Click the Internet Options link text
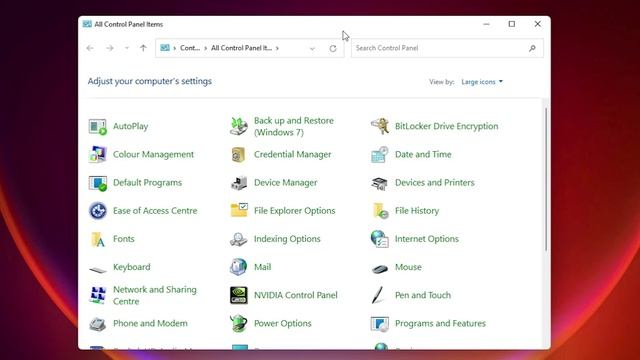This screenshot has width=640, height=360. (427, 239)
